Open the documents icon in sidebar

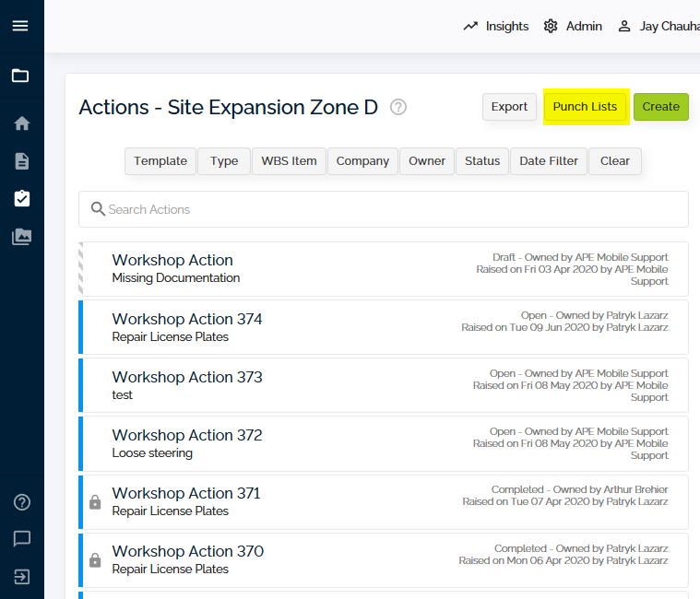pos(21,161)
